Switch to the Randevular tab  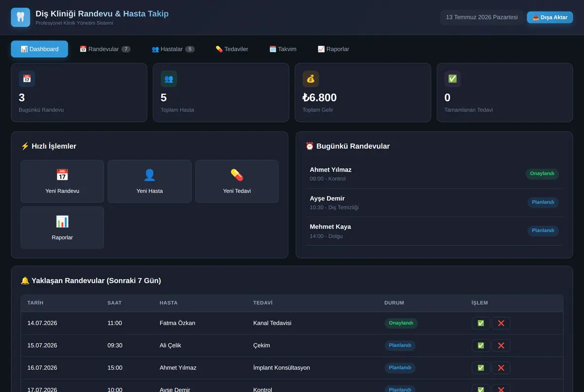click(105, 49)
